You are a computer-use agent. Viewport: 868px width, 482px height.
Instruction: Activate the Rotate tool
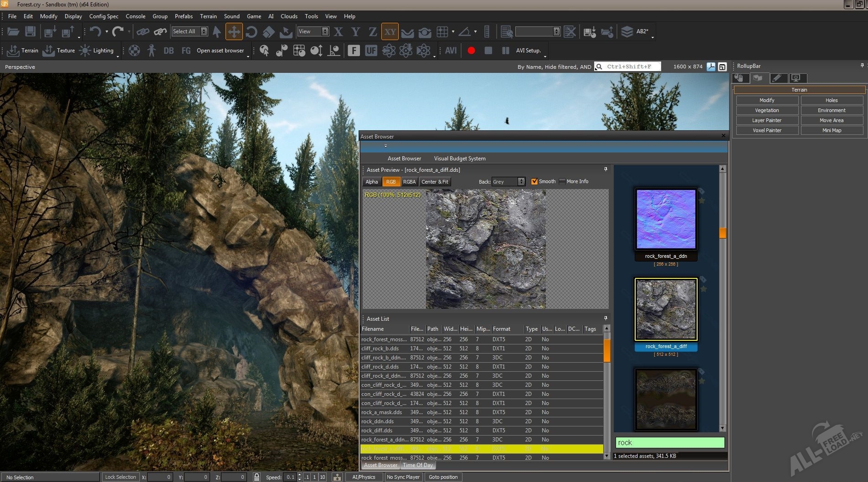[x=252, y=31]
